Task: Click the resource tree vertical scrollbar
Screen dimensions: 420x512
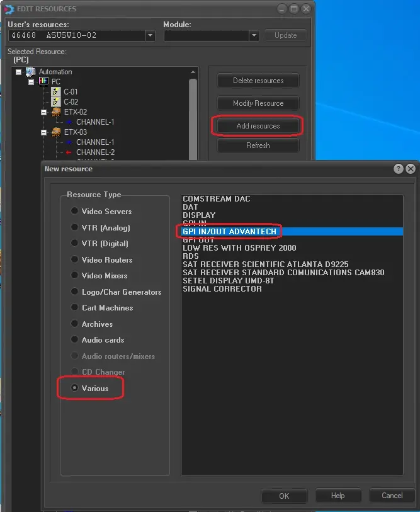Action: point(193,113)
